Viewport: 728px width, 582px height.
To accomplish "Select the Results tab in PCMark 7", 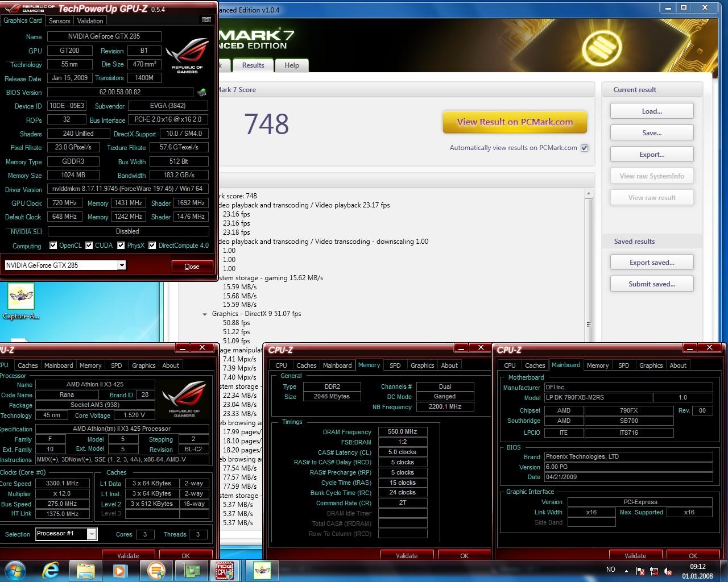I will 253,65.
